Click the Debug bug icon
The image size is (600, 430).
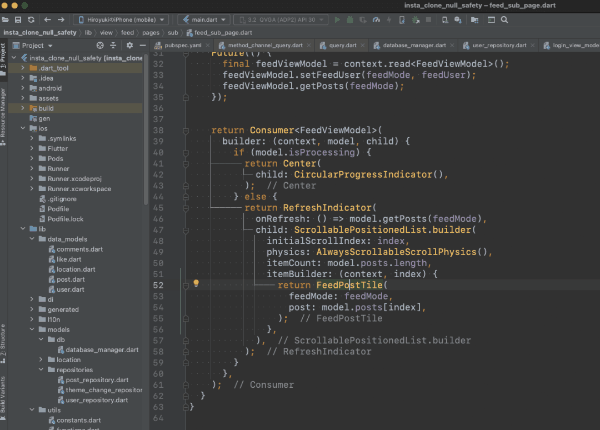[x=350, y=20]
